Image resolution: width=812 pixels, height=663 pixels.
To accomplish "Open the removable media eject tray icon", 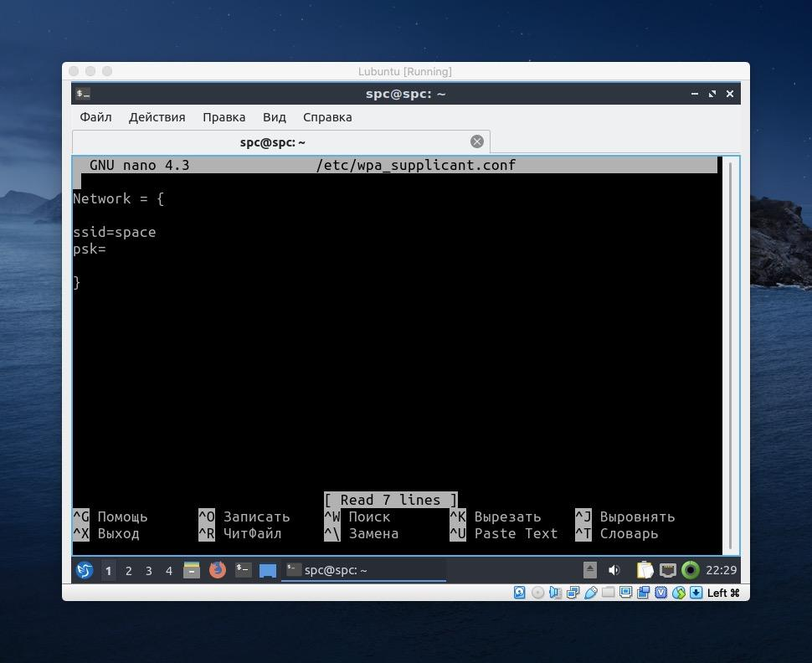I will click(590, 570).
